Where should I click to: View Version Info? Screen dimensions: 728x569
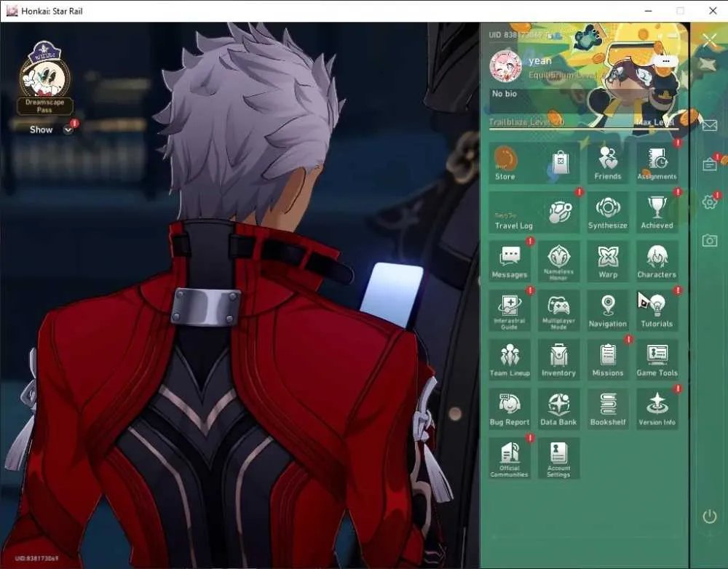pyautogui.click(x=657, y=409)
